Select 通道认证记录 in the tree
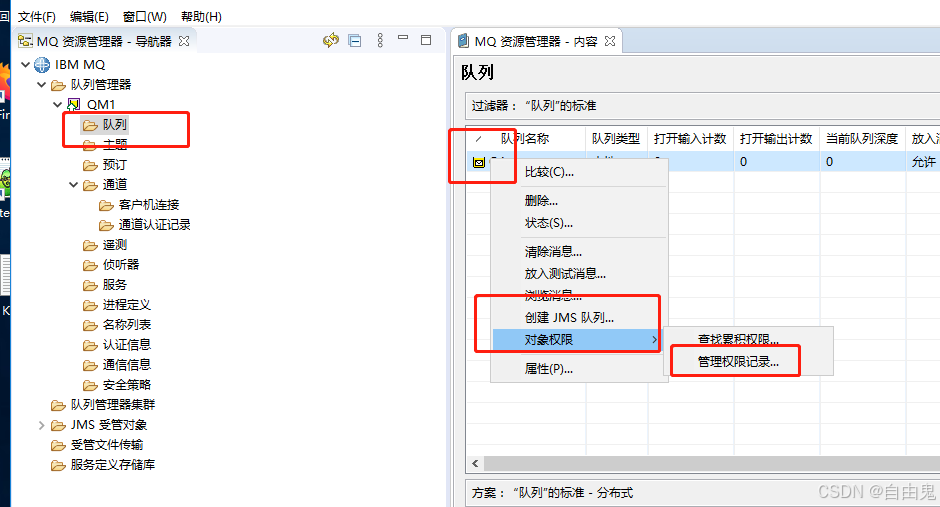Image resolution: width=940 pixels, height=507 pixels. (x=155, y=225)
